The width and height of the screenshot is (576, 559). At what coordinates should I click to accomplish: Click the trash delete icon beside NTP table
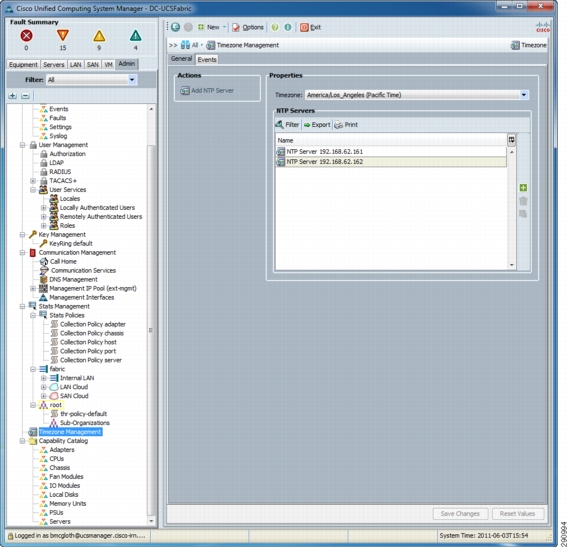(523, 201)
